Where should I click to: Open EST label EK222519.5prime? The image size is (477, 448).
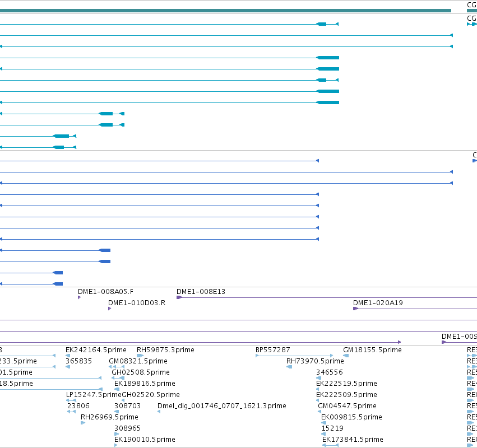click(346, 384)
